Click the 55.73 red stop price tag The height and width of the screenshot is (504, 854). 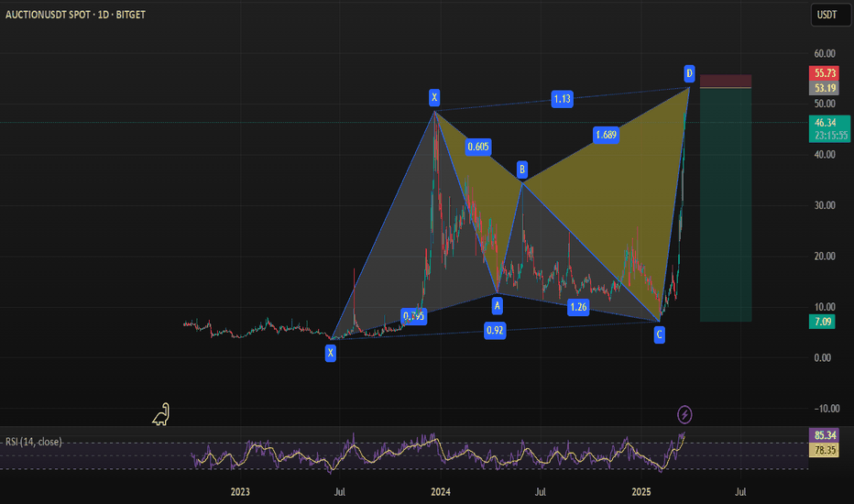tap(825, 73)
